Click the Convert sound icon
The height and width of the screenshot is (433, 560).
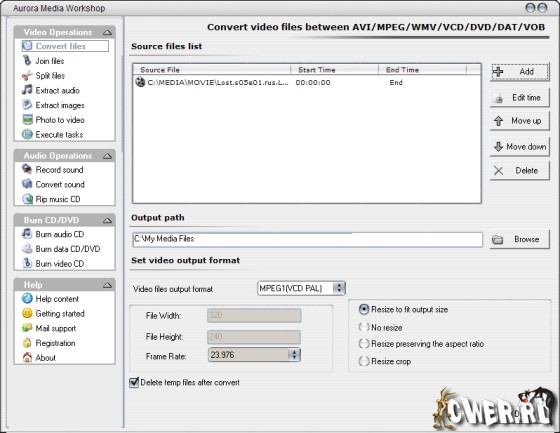(x=27, y=184)
